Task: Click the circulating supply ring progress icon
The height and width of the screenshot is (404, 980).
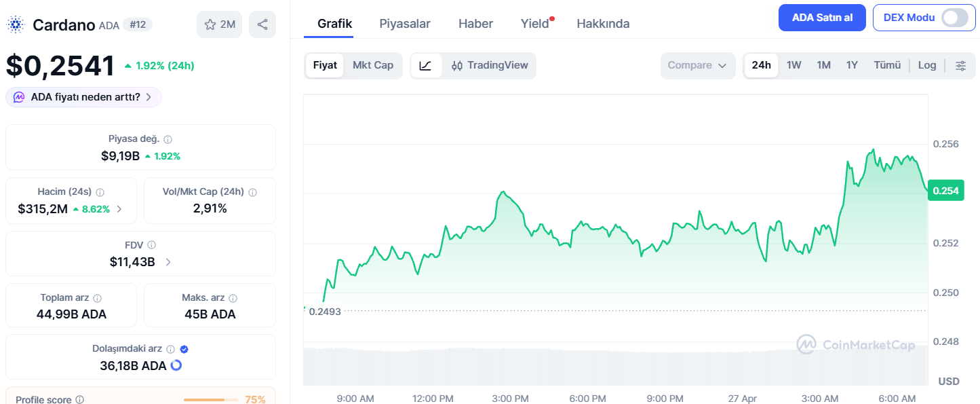Action: 176,365
